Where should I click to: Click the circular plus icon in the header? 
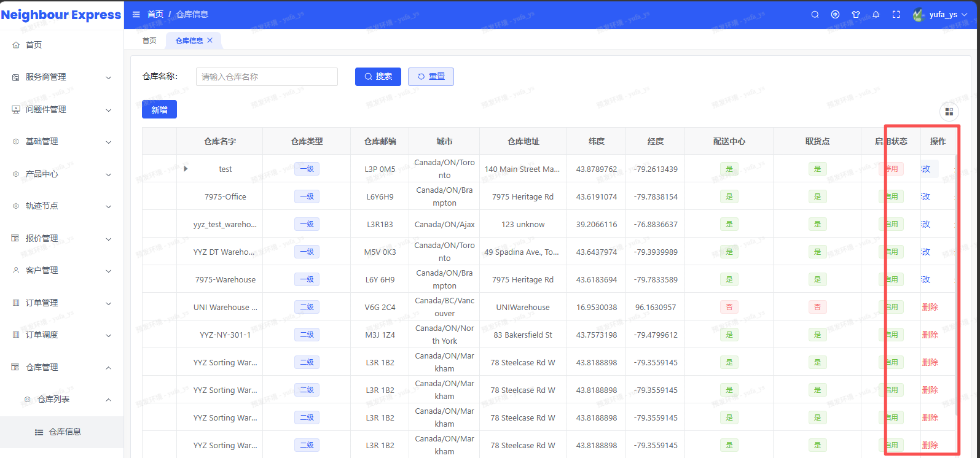coord(835,15)
